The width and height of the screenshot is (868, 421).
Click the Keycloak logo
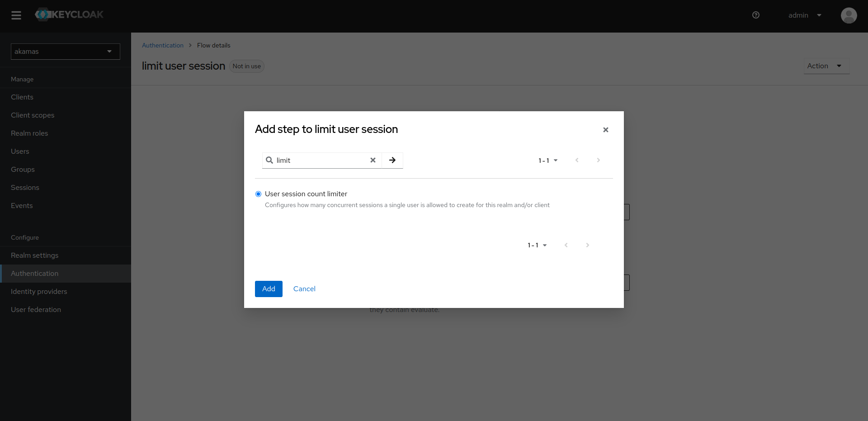pyautogui.click(x=69, y=14)
